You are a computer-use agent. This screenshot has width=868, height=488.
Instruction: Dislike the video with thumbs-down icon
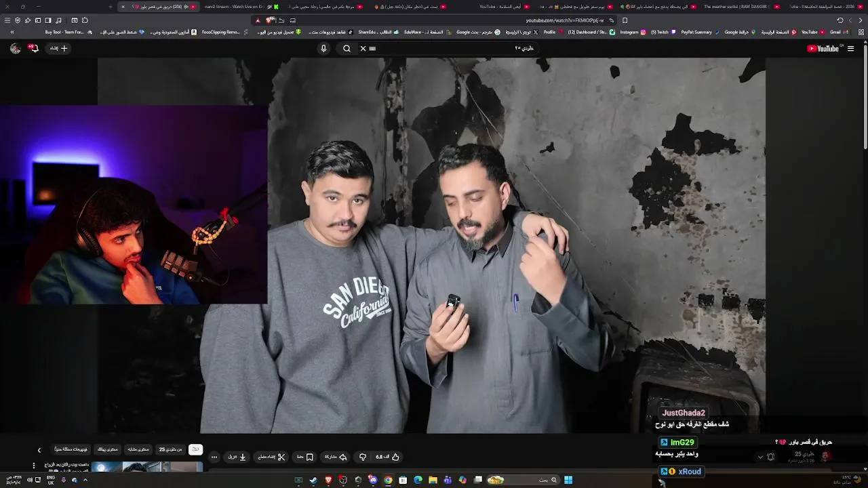click(362, 457)
